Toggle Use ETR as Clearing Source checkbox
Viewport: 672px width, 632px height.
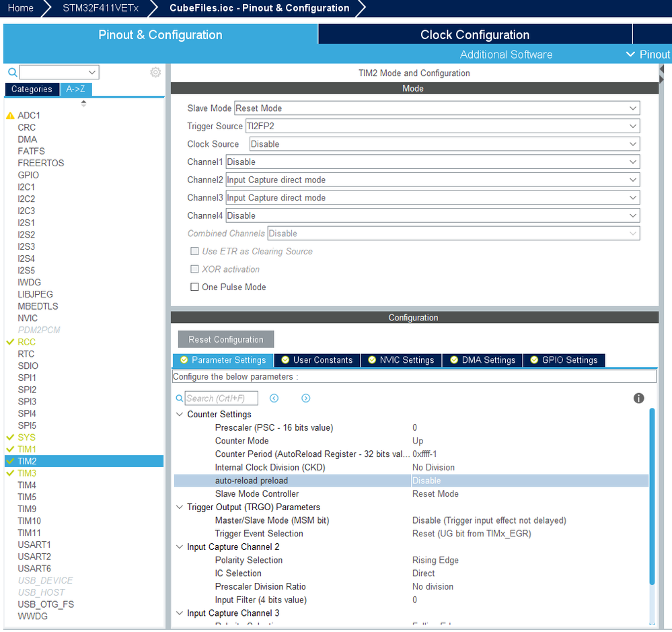[x=194, y=251]
